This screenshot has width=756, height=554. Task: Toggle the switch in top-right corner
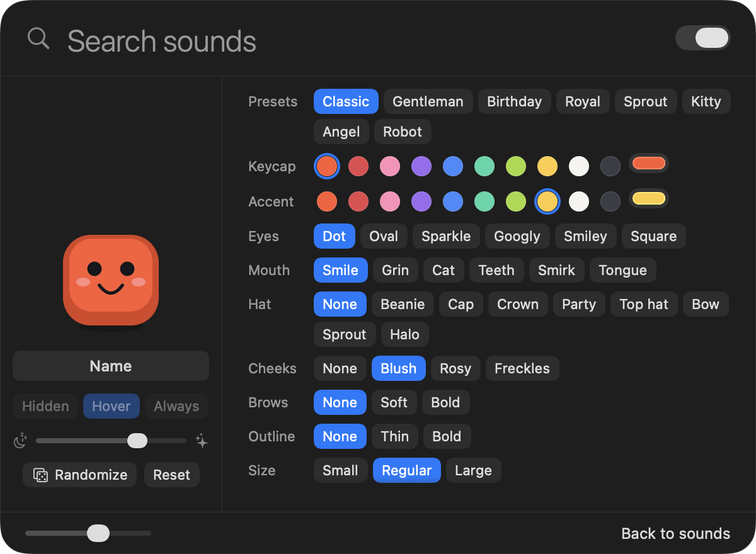702,38
